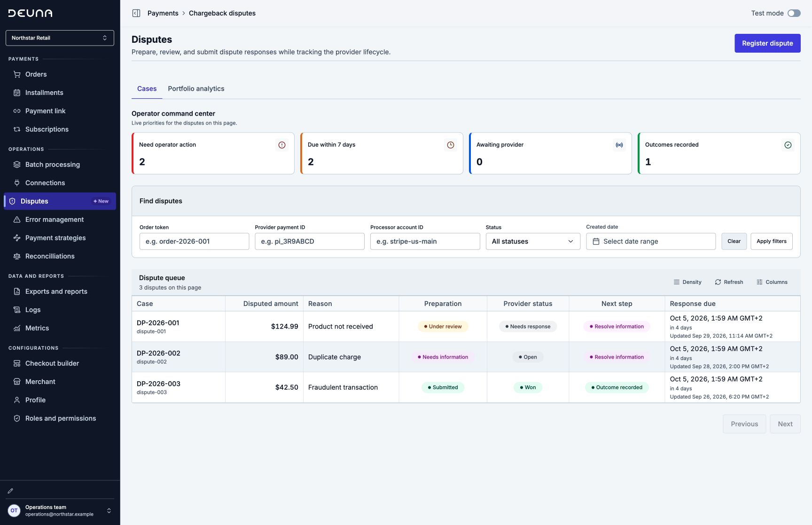Click the Columns icon
The image size is (812, 525).
coord(759,282)
